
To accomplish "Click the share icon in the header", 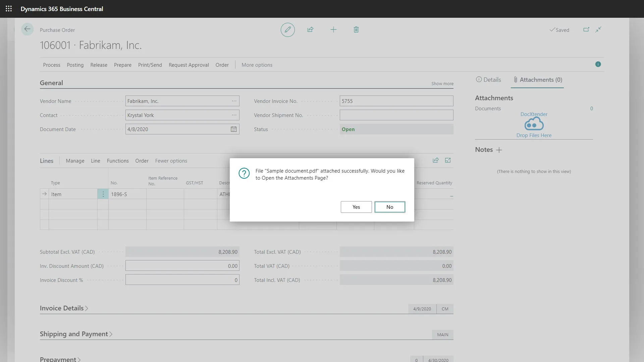I will tap(310, 29).
